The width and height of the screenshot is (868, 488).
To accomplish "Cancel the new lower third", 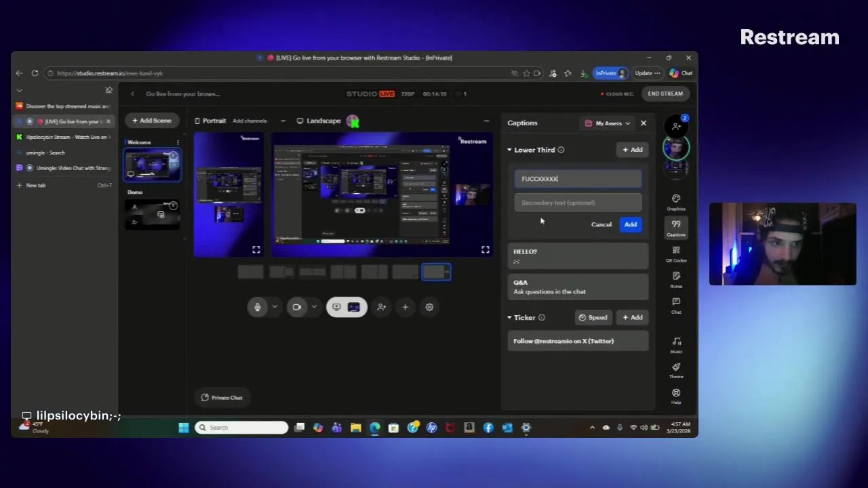I will (601, 224).
